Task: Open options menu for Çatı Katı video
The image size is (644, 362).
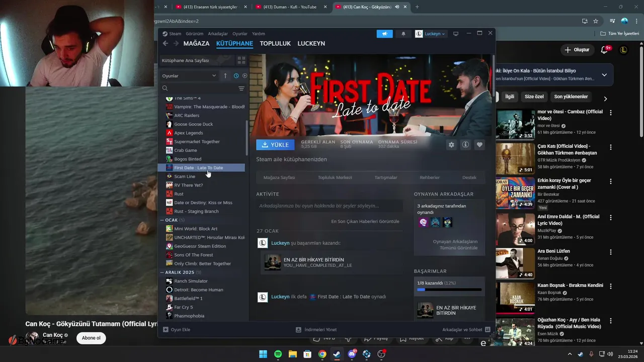Action: (611, 147)
